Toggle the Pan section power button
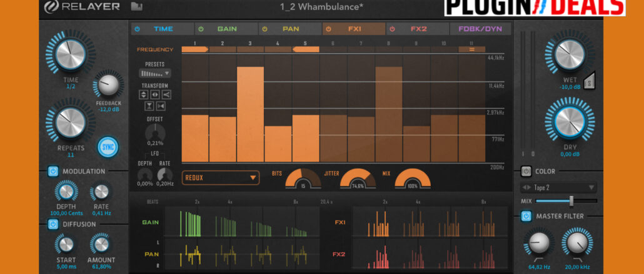Screen dimensions: 644x274 point(265,29)
